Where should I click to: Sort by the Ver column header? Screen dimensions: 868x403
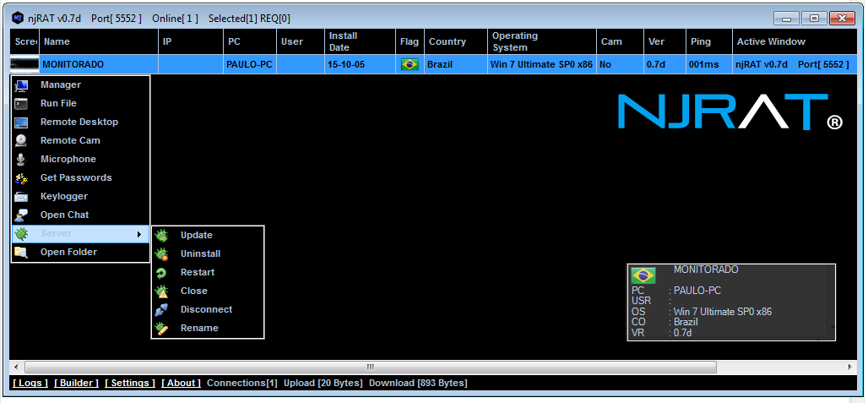click(x=665, y=42)
